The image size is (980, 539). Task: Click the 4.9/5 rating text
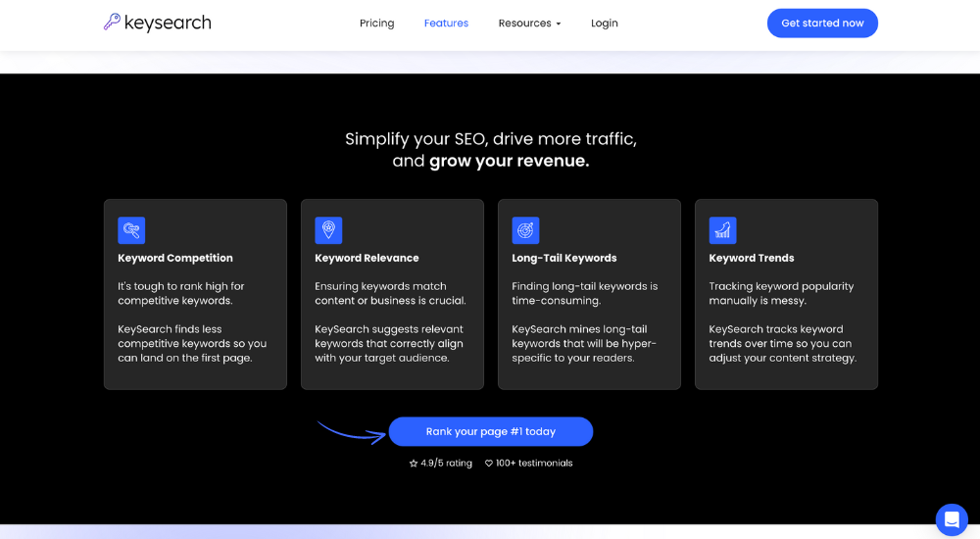coord(446,464)
